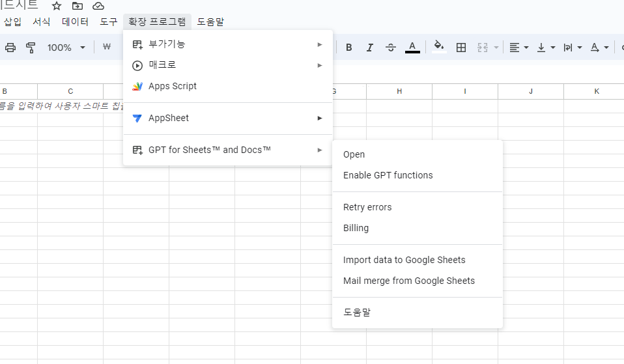Select the paint format tool
The image size is (624, 364).
coord(31,48)
